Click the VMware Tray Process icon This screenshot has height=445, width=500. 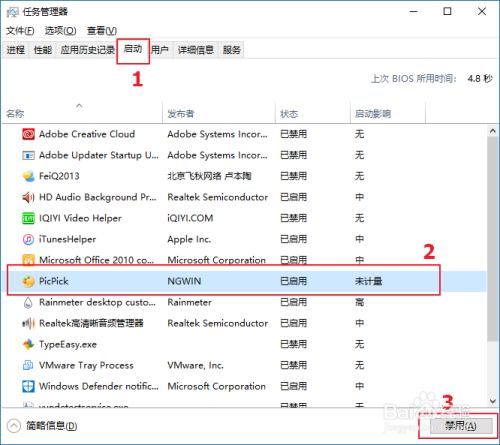coord(28,365)
